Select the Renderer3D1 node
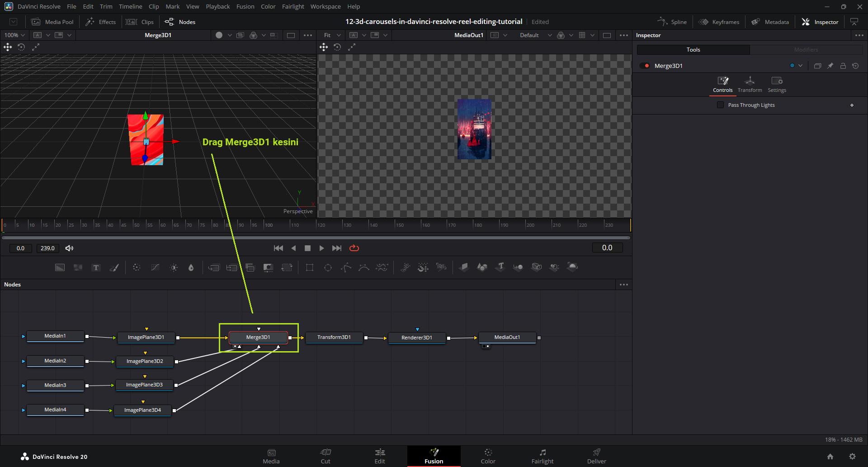Image resolution: width=868 pixels, height=467 pixels. point(416,338)
